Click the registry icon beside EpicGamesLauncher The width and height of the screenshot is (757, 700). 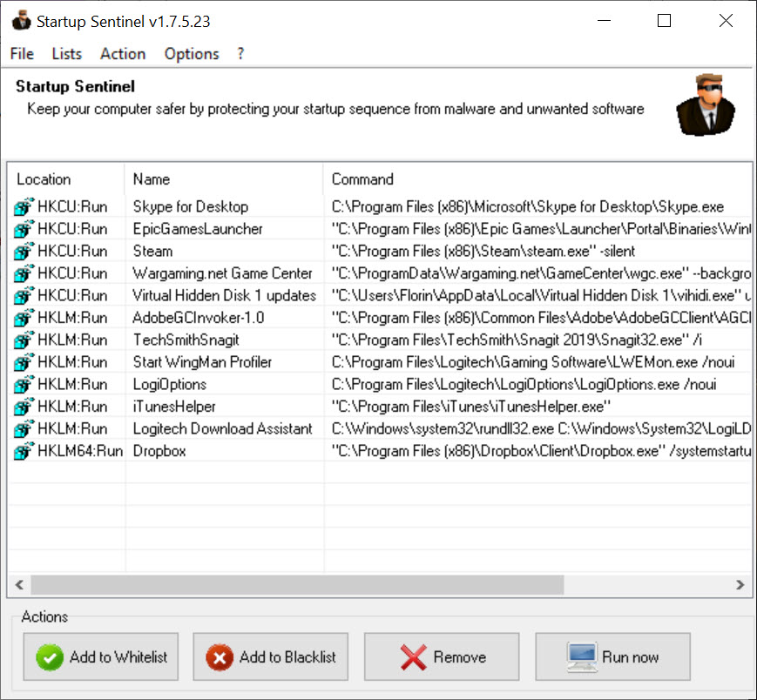(x=24, y=229)
